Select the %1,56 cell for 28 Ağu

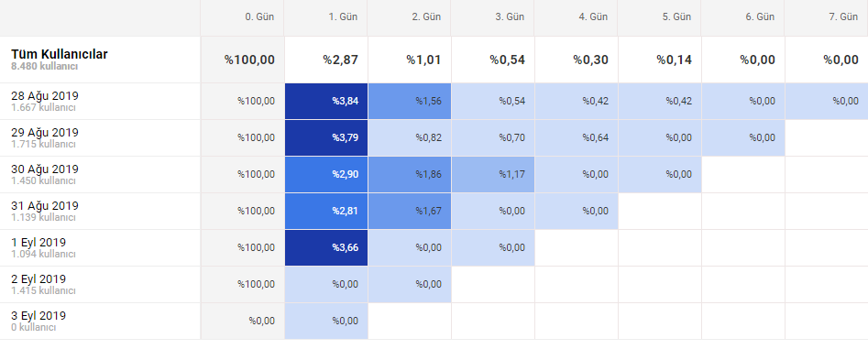[x=410, y=101]
